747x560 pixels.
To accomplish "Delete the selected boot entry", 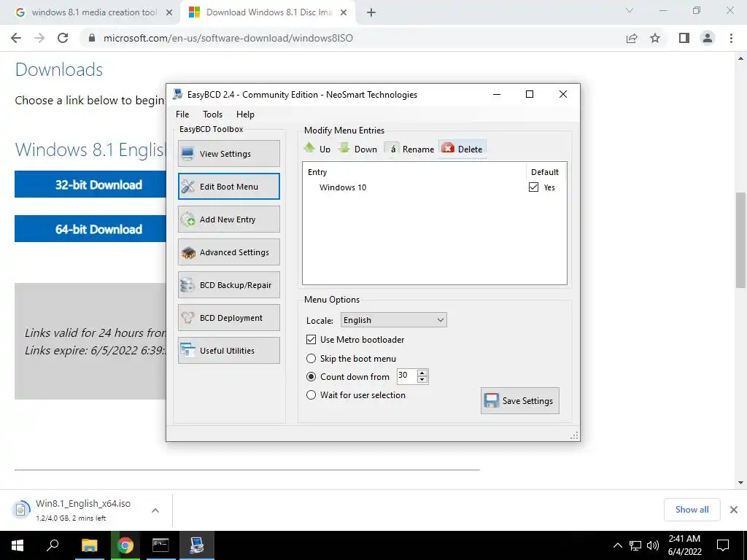I will coord(462,149).
